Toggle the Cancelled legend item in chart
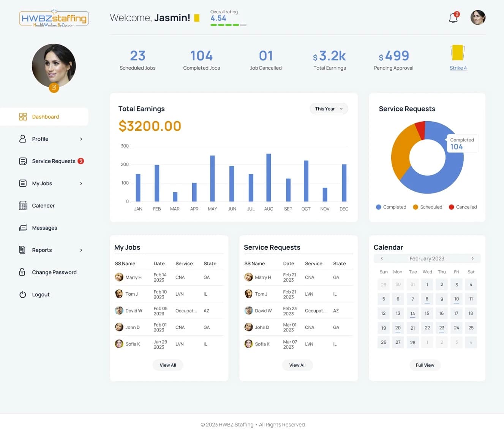The height and width of the screenshot is (436, 504). point(463,207)
